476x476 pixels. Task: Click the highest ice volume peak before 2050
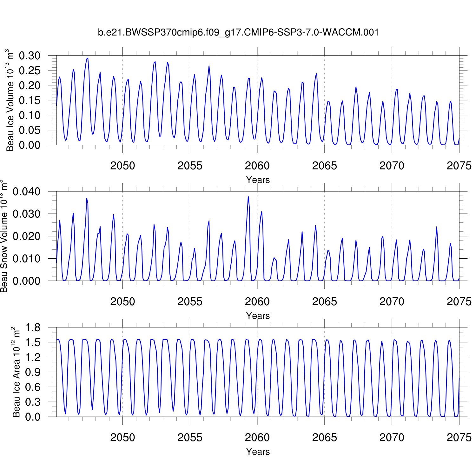(88, 58)
